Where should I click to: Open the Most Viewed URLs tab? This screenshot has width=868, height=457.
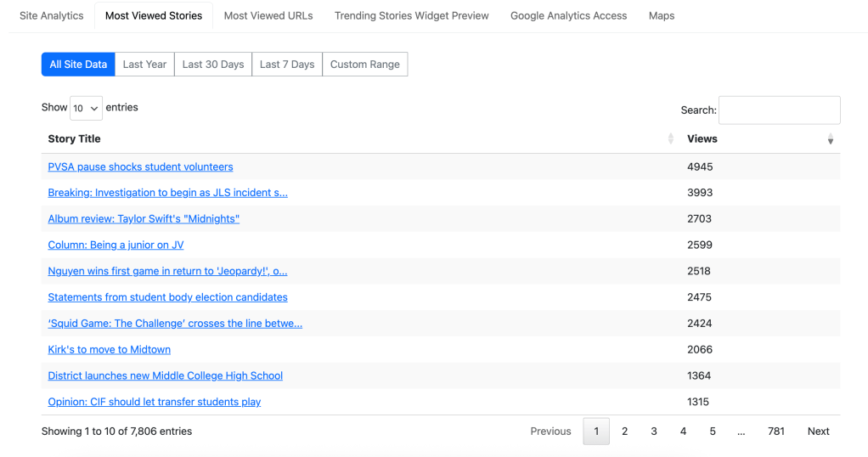[x=268, y=15]
